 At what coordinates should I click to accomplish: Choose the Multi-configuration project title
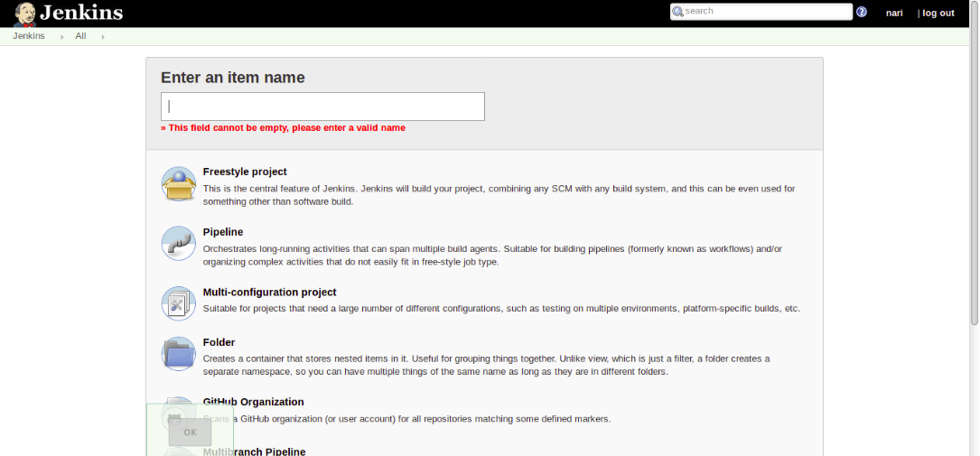(x=270, y=293)
